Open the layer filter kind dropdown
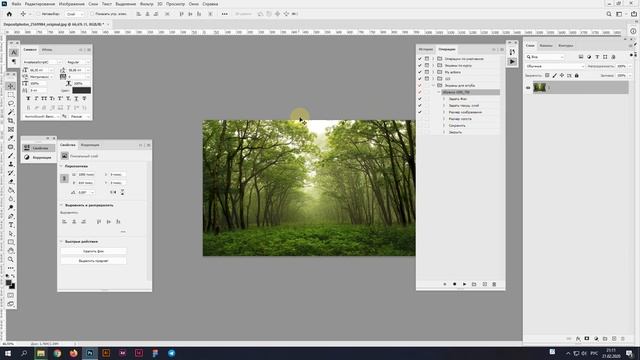This screenshot has width=640, height=360. pyautogui.click(x=545, y=57)
